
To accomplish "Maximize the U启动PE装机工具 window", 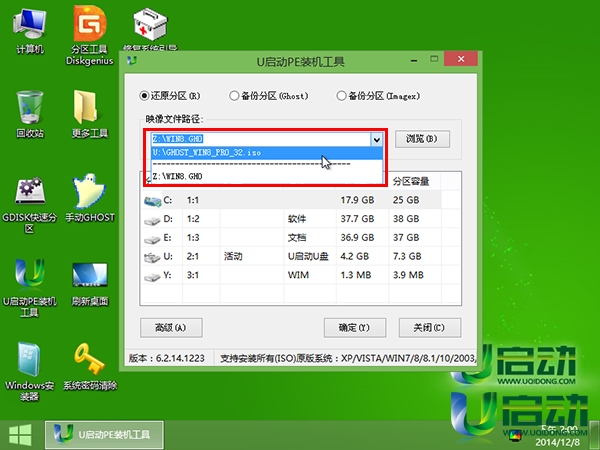I will [x=434, y=59].
